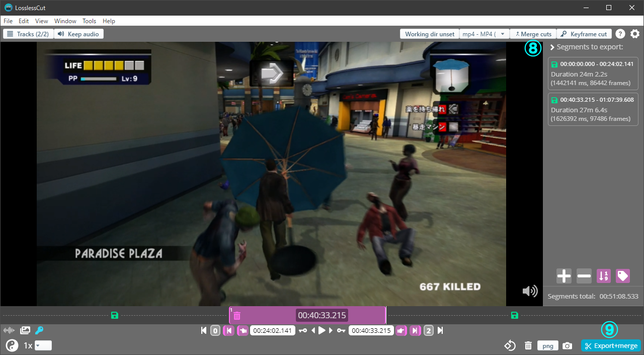Image resolution: width=644 pixels, height=355 pixels.
Task: Open the View menu
Action: pos(42,21)
